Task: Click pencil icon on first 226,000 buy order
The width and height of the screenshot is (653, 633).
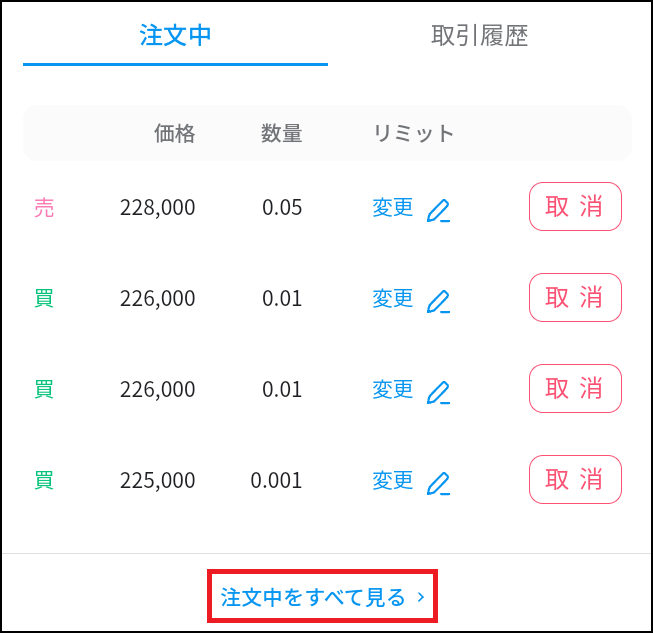Action: [439, 301]
